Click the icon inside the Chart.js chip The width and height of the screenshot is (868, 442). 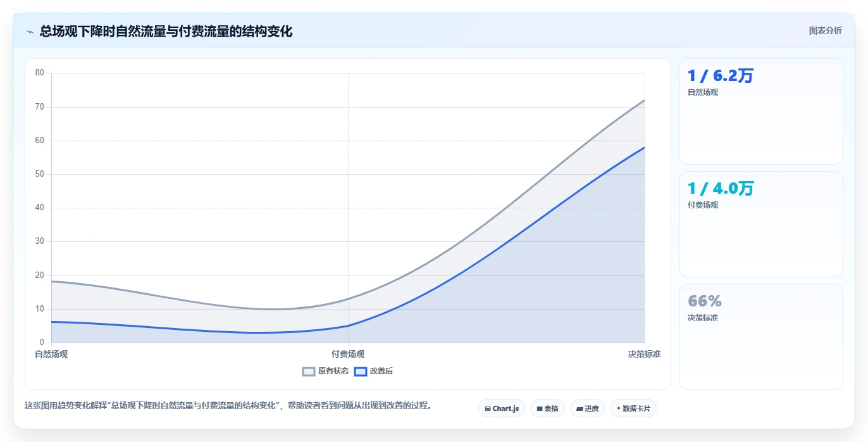pyautogui.click(x=488, y=409)
